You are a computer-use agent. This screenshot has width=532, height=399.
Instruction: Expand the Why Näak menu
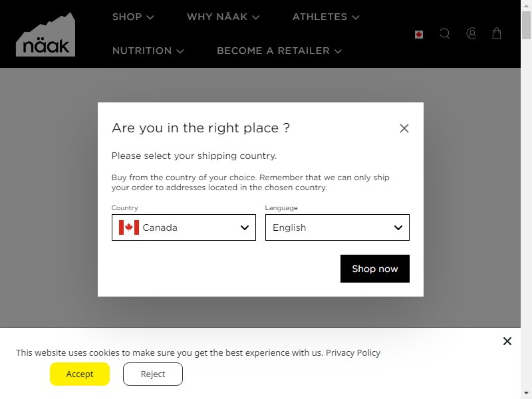223,17
